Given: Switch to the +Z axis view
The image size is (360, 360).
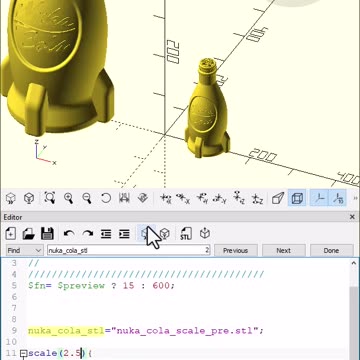Looking at the screenshot, I should pos(238,198).
